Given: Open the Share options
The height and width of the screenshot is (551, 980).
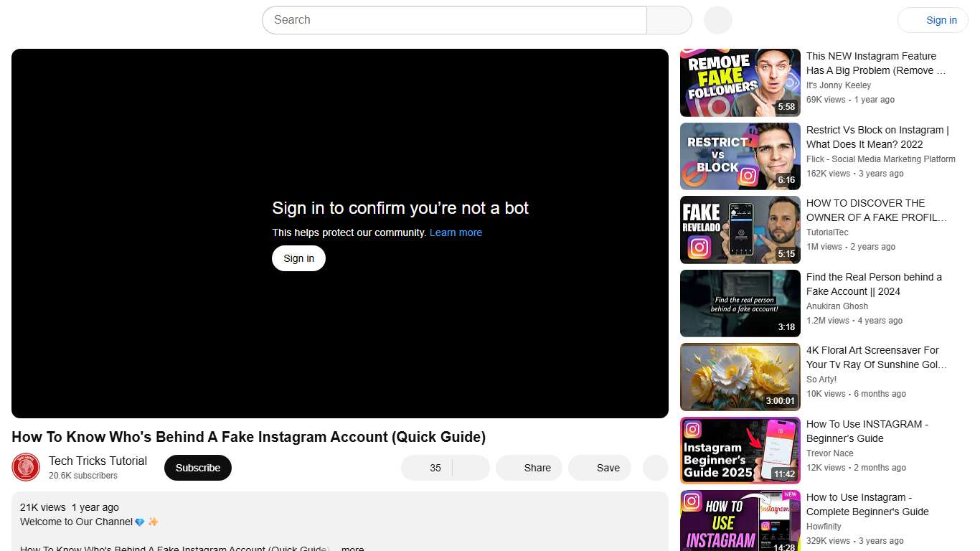Looking at the screenshot, I should click(529, 467).
